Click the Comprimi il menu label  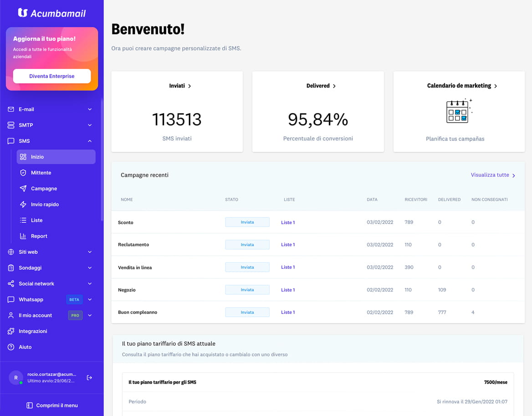[57, 406]
